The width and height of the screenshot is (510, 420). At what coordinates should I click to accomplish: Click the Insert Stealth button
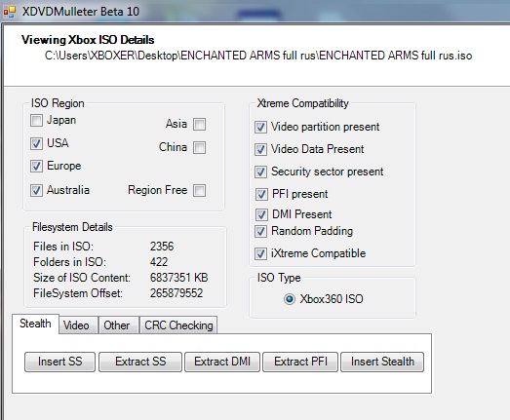tap(382, 362)
